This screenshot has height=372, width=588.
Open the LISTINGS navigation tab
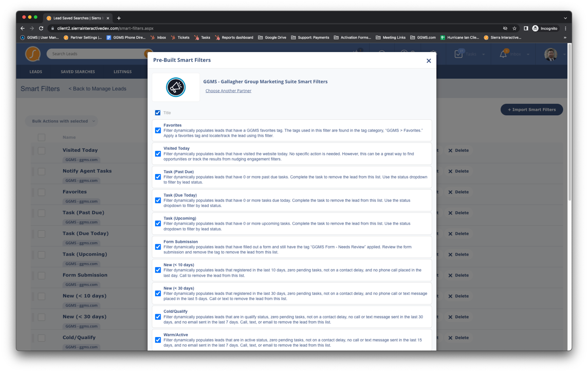tap(123, 72)
